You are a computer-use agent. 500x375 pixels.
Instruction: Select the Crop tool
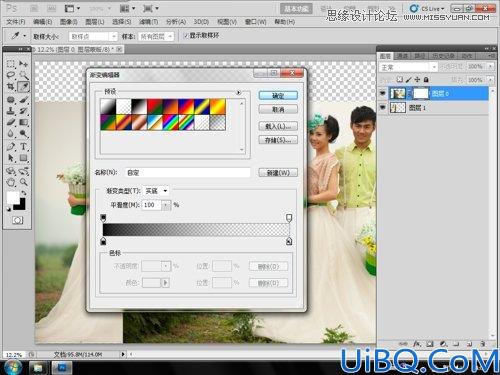(11, 87)
